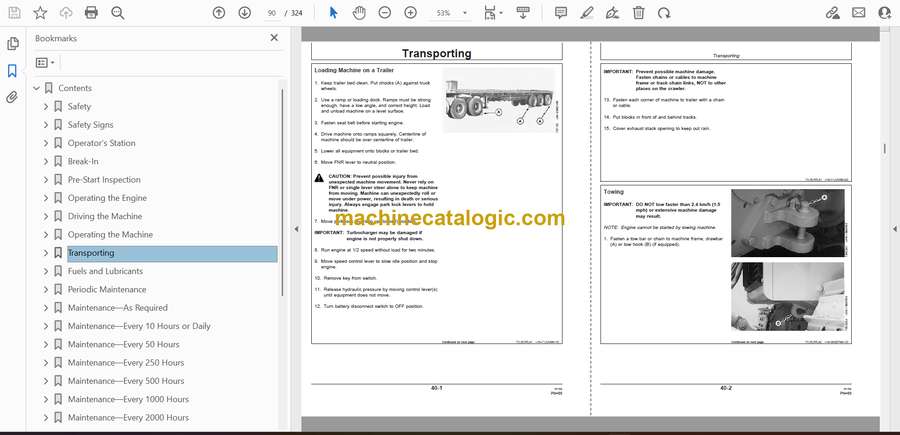Open Maintenance—Every 500 Hours bookmark

click(126, 381)
